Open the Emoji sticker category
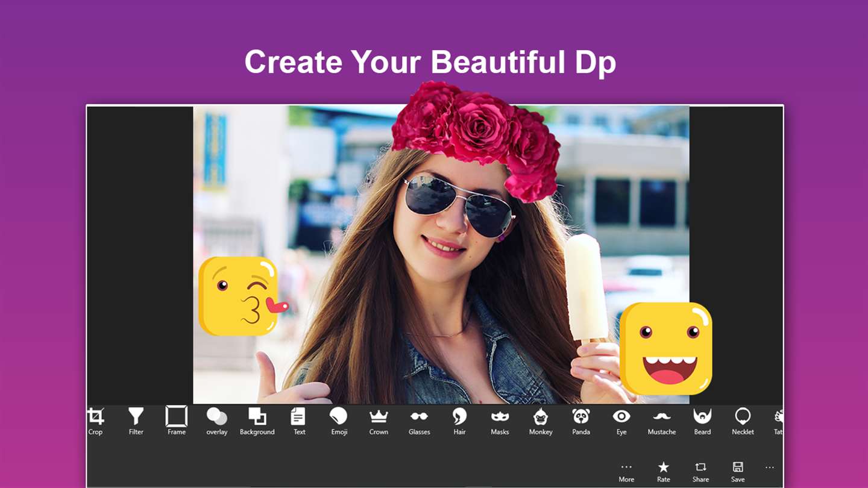The image size is (868, 488). pyautogui.click(x=339, y=421)
